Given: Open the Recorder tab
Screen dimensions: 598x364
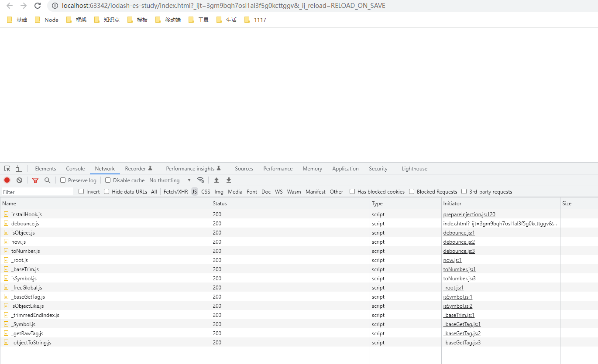Looking at the screenshot, I should pyautogui.click(x=138, y=169).
